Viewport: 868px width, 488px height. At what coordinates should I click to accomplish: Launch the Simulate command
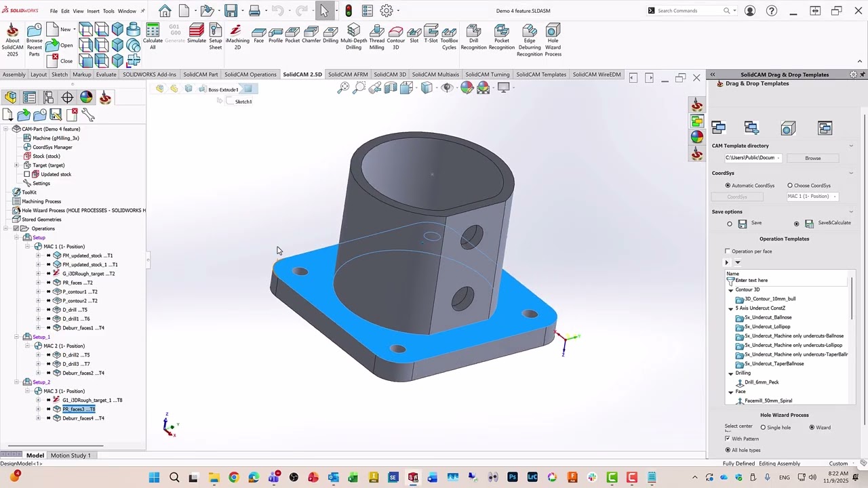(197, 34)
